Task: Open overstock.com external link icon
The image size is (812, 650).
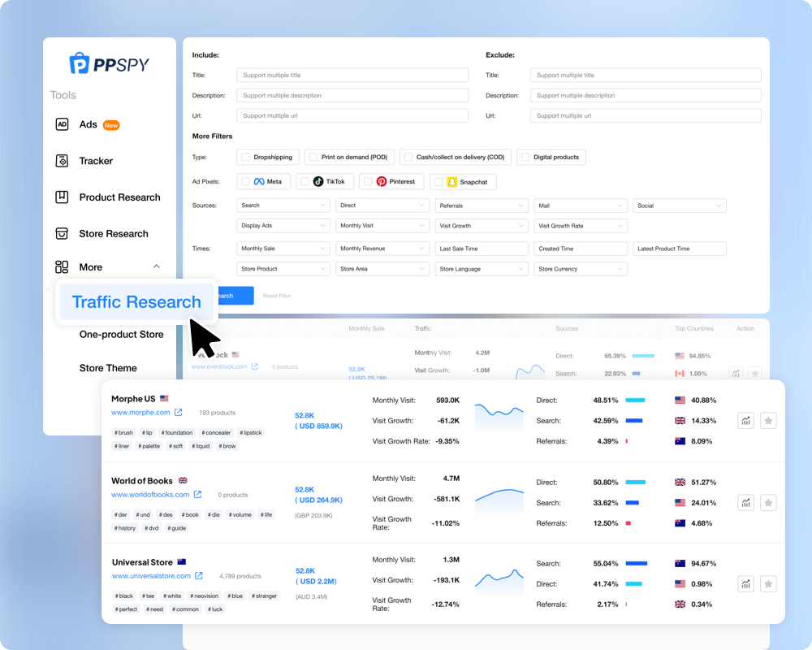Action: (255, 366)
